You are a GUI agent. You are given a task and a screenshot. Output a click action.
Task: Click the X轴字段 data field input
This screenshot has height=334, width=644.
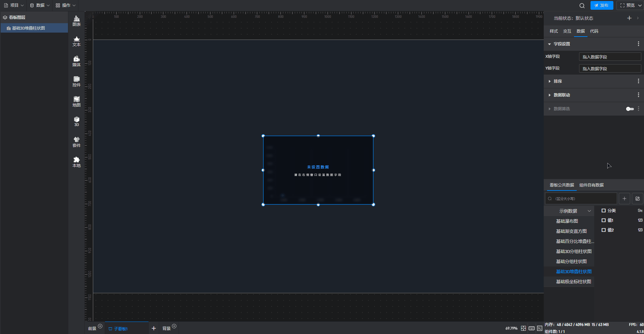click(x=609, y=57)
